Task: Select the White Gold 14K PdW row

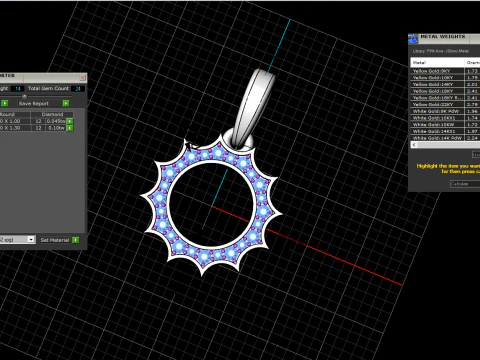Action: click(445, 138)
